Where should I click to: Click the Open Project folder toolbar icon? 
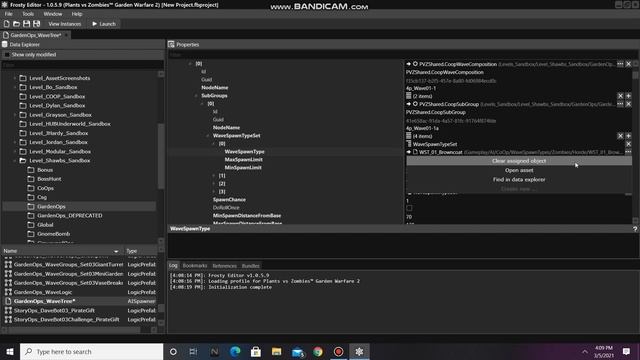16,24
